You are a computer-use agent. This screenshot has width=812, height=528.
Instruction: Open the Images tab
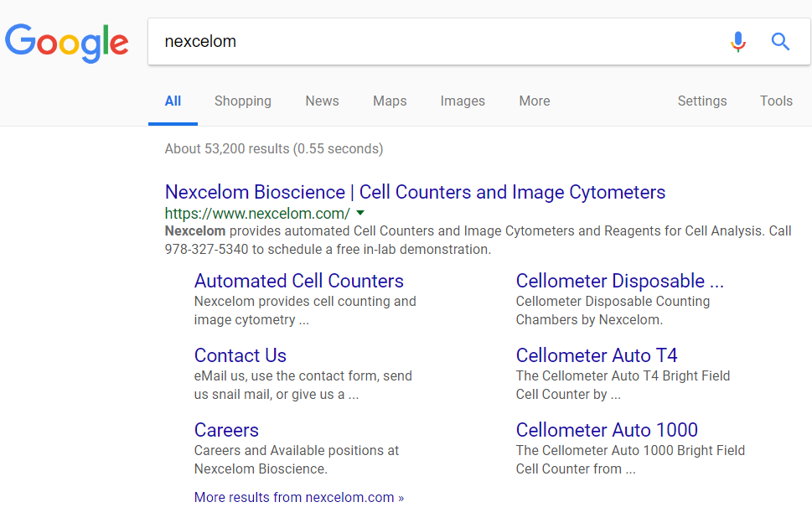coord(463,101)
